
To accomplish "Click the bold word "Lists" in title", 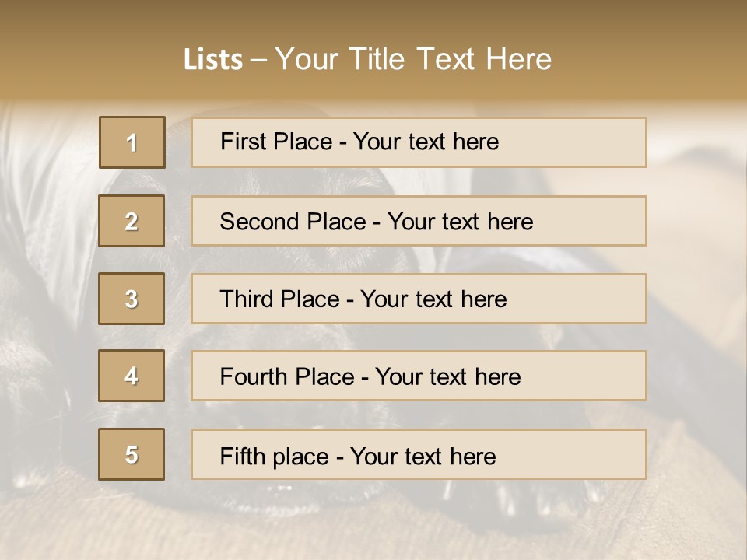I will 212,60.
